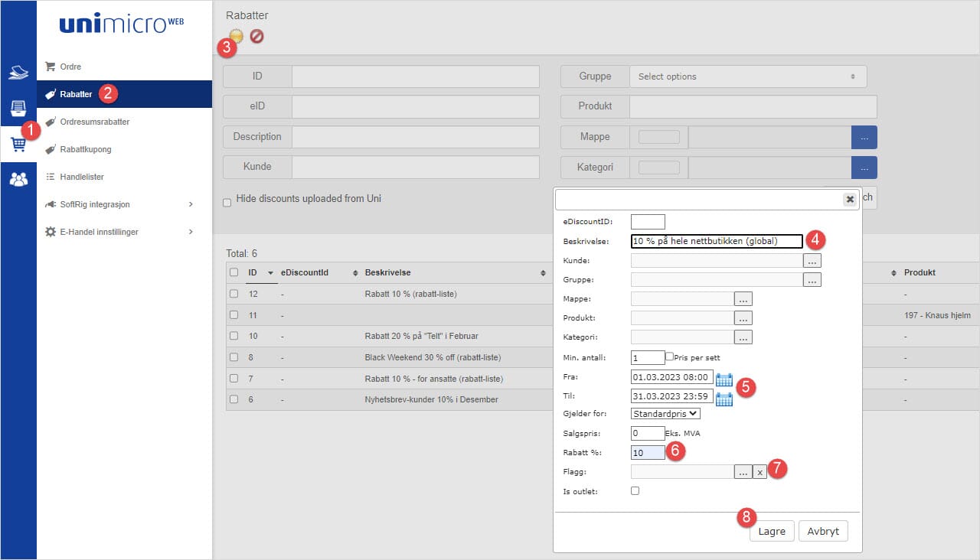Close the discount dialog with X
The image size is (980, 560).
tap(849, 199)
